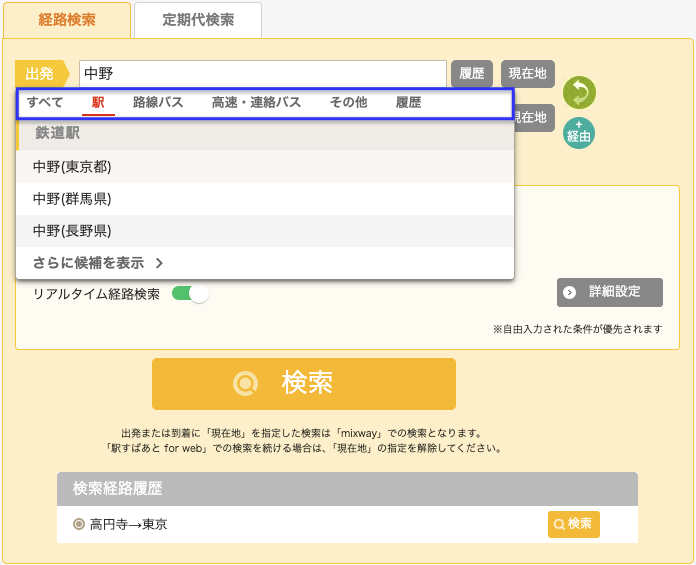Select 駅 filter tab
Viewport: 696px width, 565px height.
pos(98,103)
